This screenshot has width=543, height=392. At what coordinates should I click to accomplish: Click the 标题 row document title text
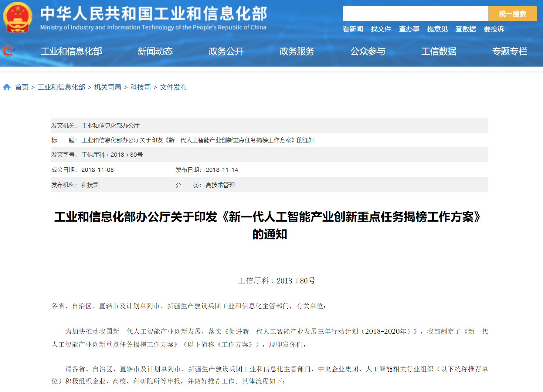[198, 140]
